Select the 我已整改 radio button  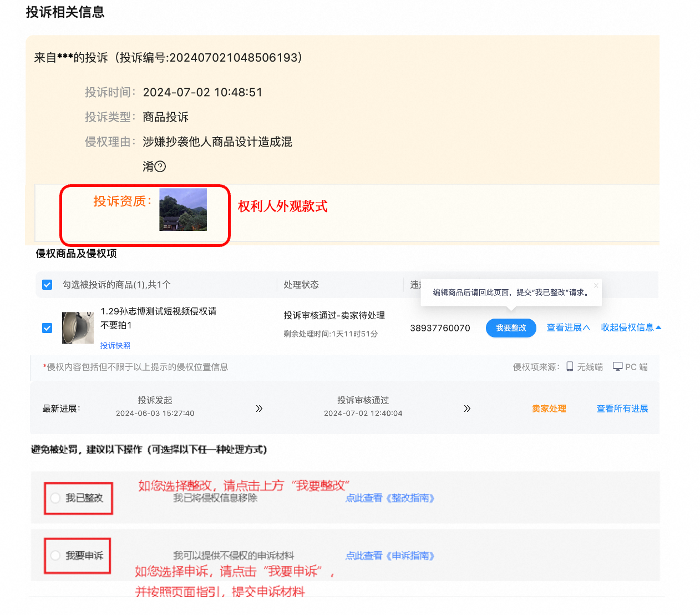pyautogui.click(x=55, y=498)
